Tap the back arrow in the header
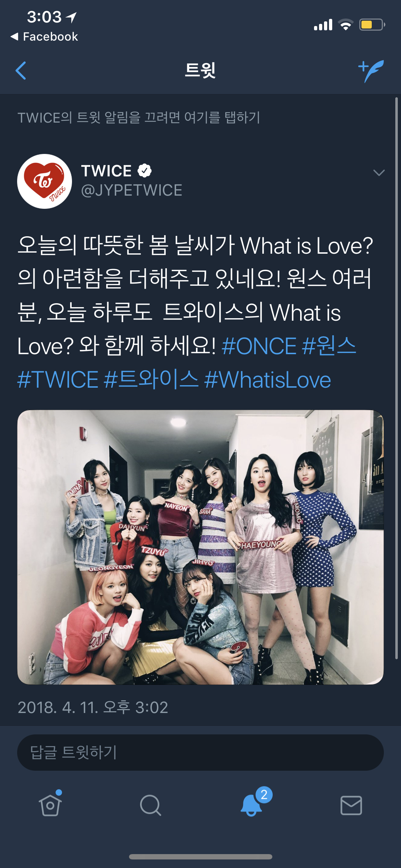The image size is (401, 868). [21, 70]
